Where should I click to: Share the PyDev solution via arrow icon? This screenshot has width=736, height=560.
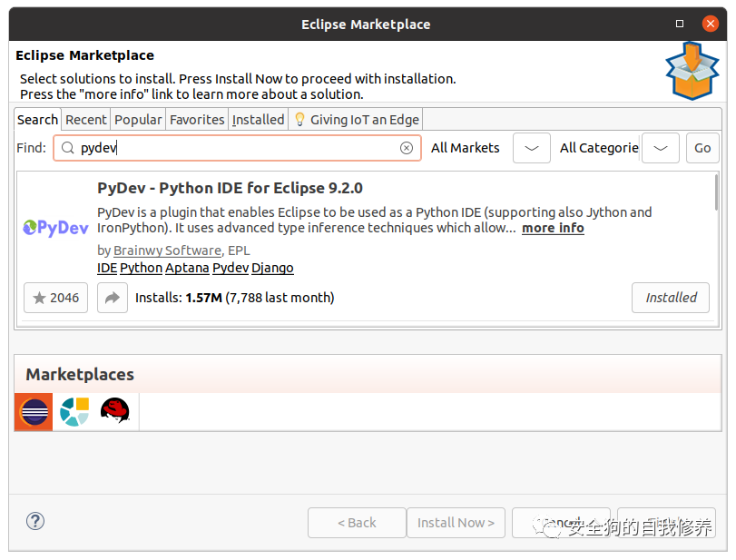[x=113, y=298]
